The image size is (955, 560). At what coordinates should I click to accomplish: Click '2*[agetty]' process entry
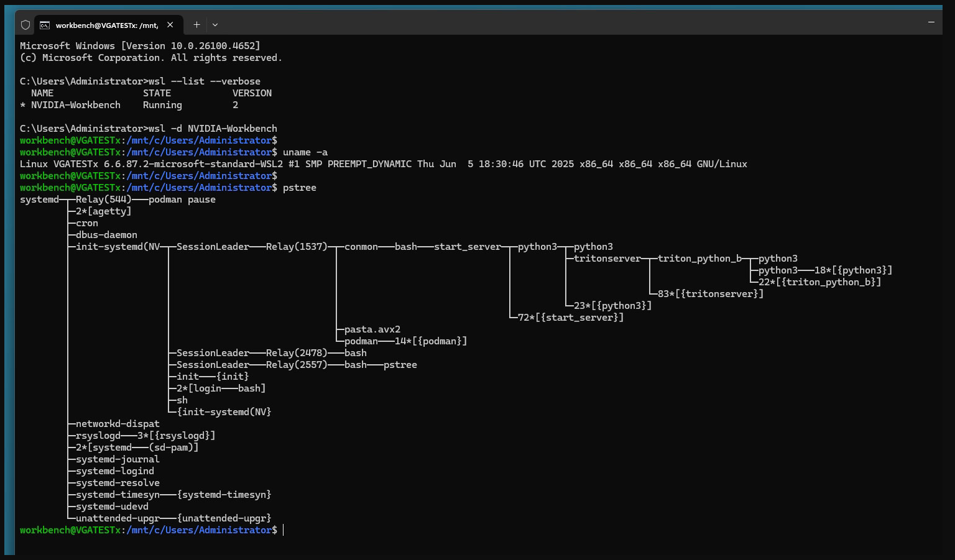tap(104, 211)
